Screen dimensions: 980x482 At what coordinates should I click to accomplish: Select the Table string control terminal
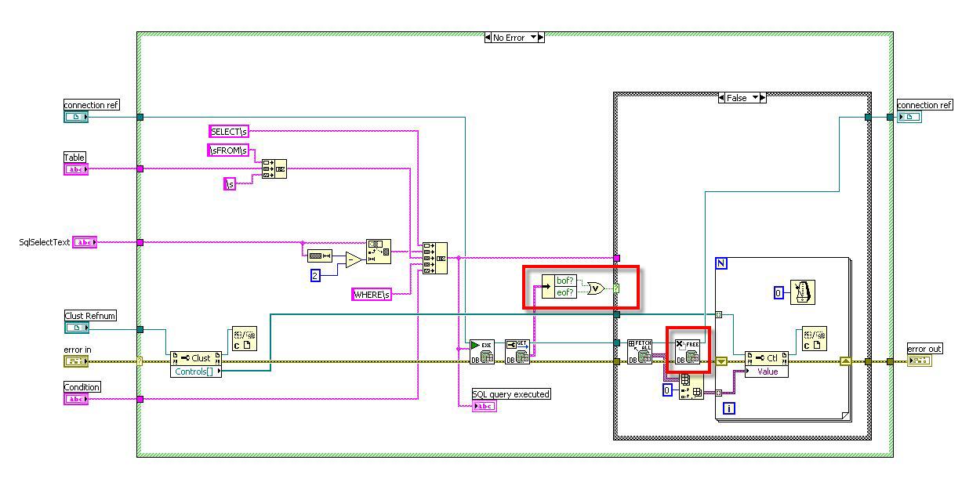click(76, 169)
